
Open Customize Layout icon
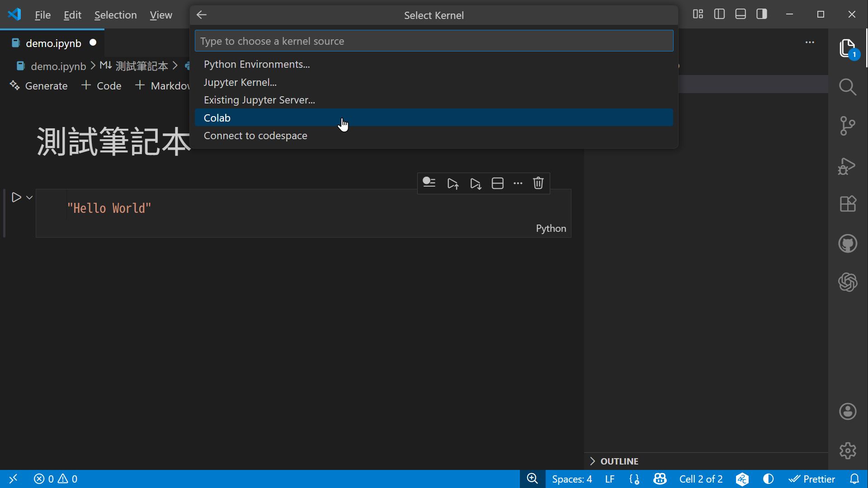tap(698, 14)
